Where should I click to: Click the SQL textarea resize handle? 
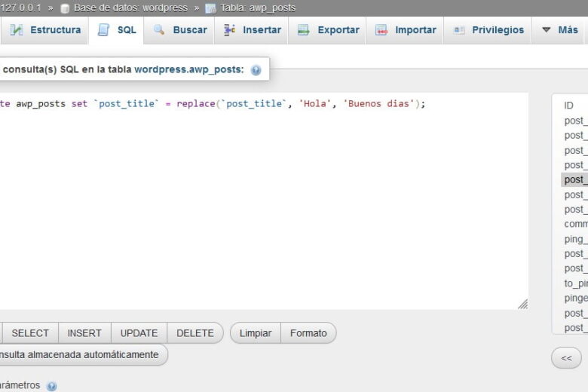coord(522,304)
